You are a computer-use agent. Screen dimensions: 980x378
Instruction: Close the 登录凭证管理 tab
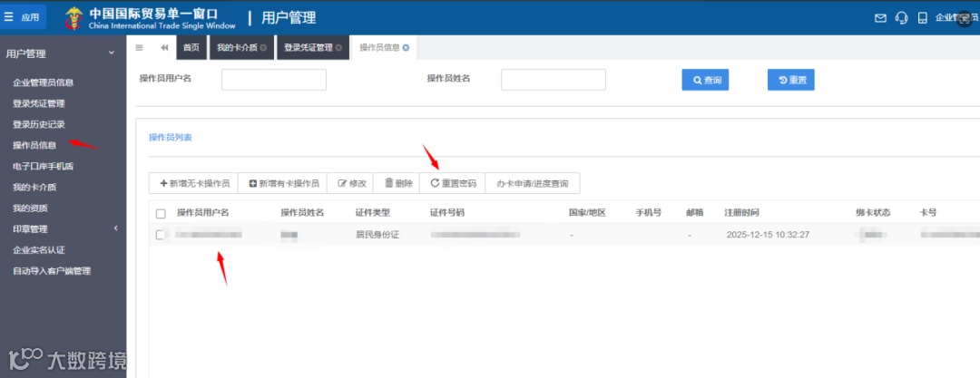(x=338, y=47)
